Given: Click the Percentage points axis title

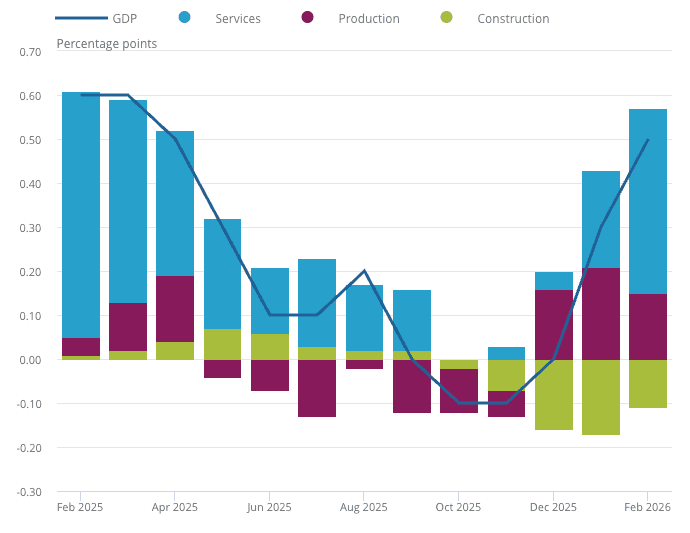Looking at the screenshot, I should pos(107,43).
